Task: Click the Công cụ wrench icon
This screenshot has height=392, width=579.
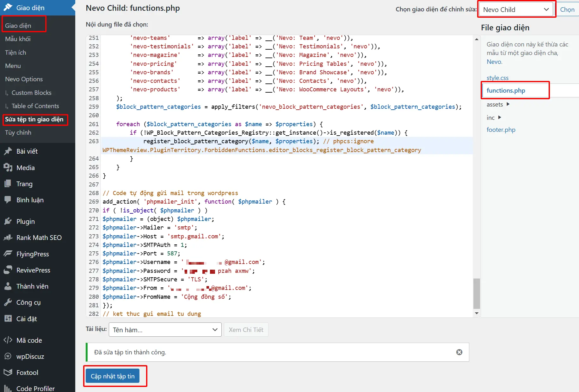Action: (8, 303)
